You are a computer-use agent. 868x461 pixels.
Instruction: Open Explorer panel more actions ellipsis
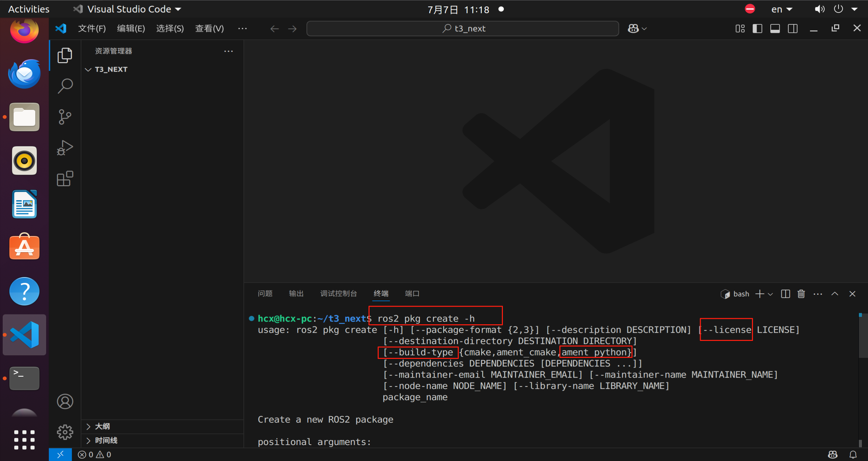tap(228, 51)
